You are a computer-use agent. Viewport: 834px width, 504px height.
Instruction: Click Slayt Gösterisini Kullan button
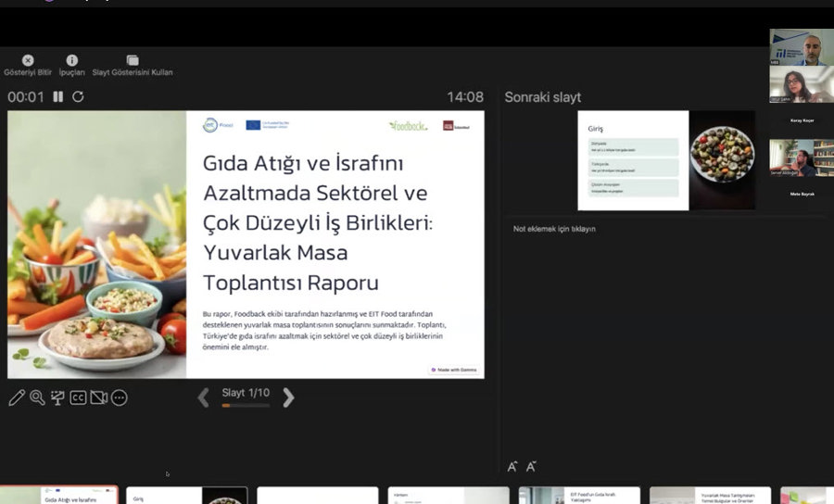click(x=133, y=60)
